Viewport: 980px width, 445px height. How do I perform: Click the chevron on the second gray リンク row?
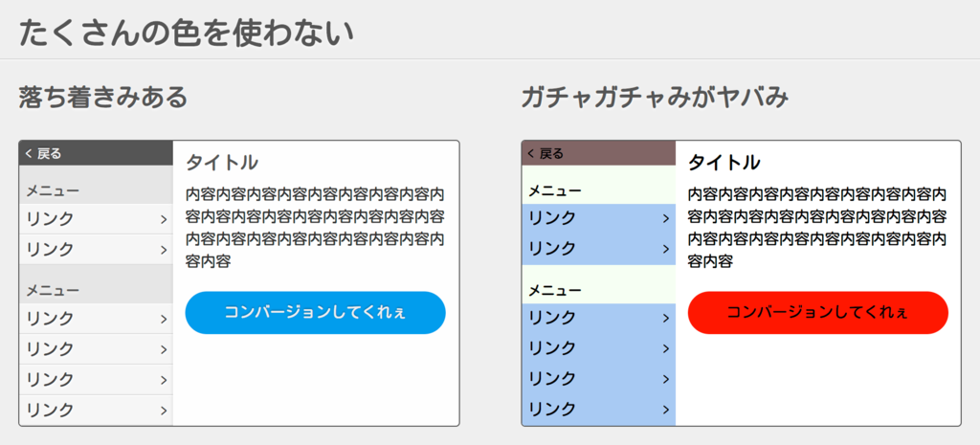click(164, 250)
